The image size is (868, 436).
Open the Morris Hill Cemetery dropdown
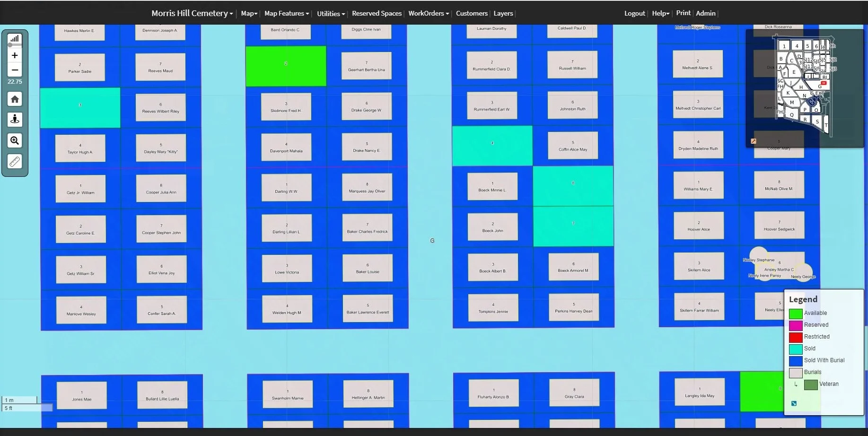pos(192,13)
